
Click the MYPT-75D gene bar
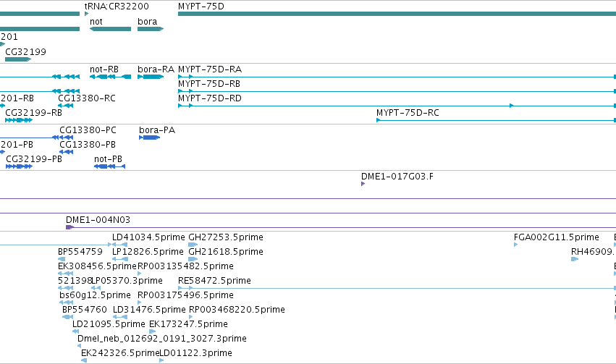[x=397, y=14]
